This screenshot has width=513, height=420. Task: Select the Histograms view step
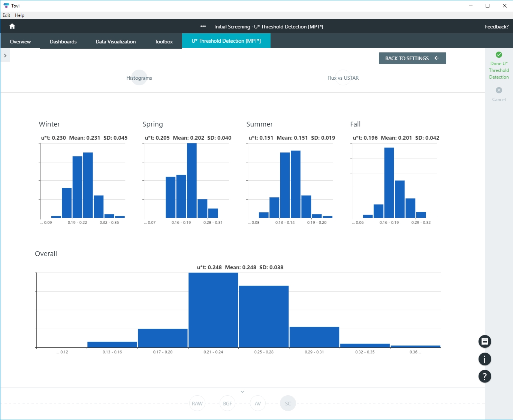coord(139,78)
